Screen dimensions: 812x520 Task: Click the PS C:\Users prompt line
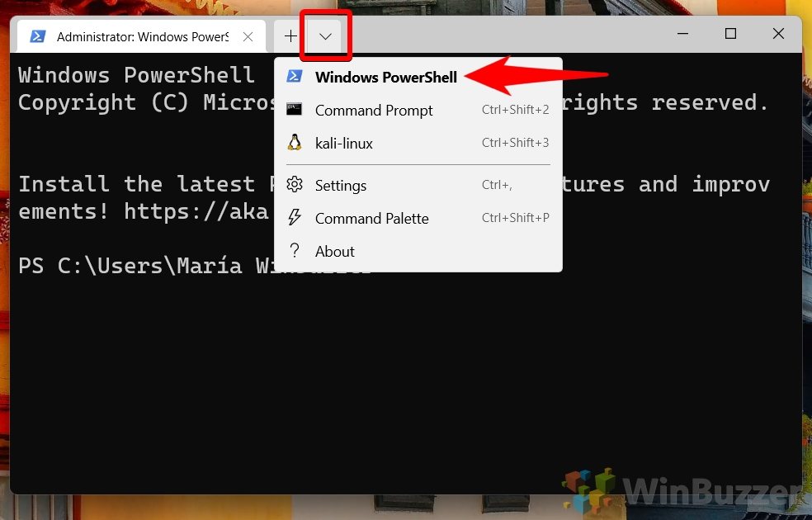pos(146,267)
